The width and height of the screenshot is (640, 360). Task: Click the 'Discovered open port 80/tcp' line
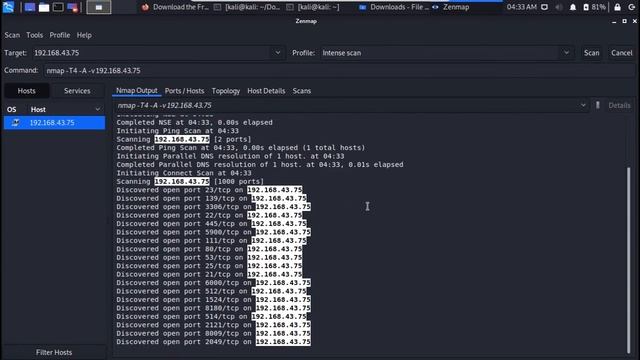pyautogui.click(x=209, y=249)
